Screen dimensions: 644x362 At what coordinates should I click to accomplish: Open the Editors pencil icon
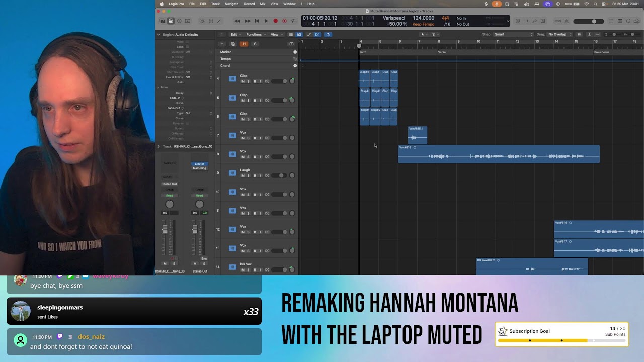(218, 21)
